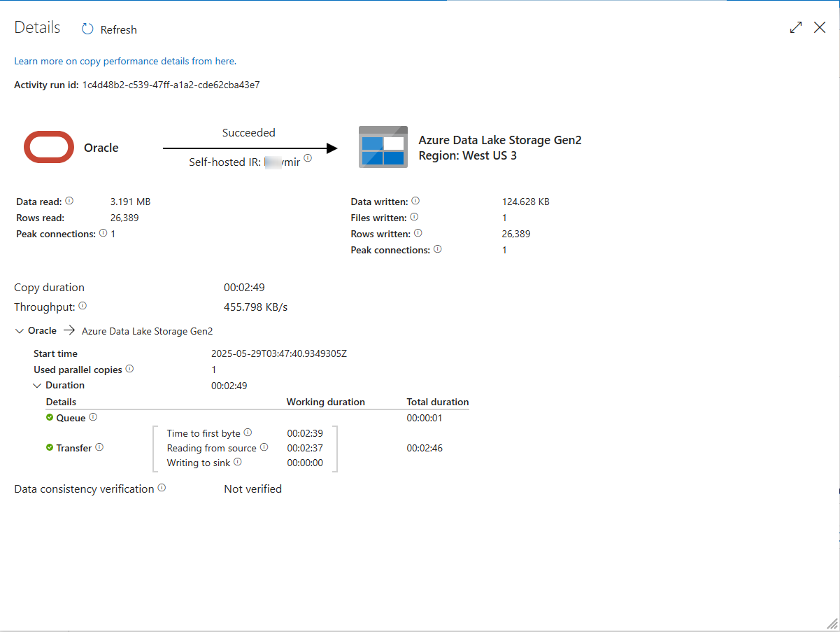Click the Writing to sink info icon

[x=238, y=462]
